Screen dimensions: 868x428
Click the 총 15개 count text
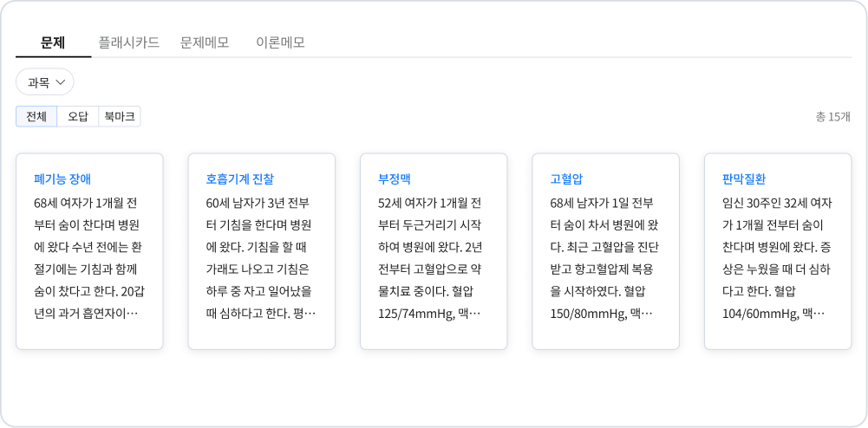click(833, 117)
